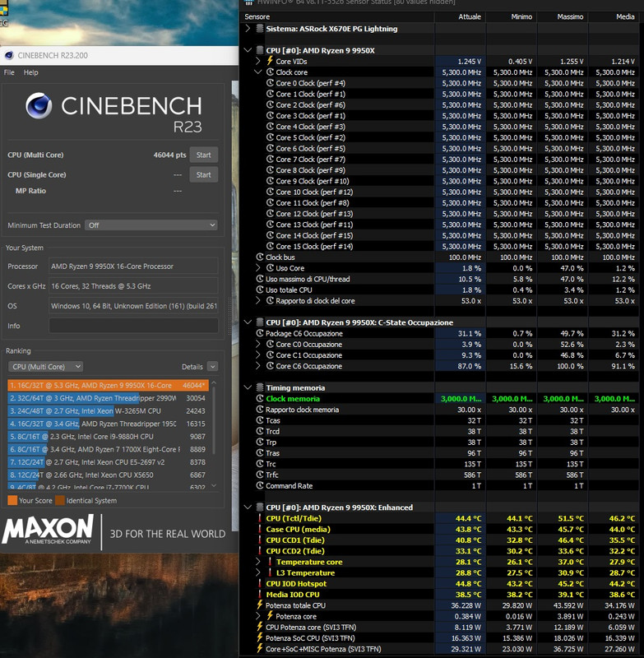The image size is (644, 658).
Task: Open the Minimum Test Duration dropdown
Action: (x=151, y=225)
